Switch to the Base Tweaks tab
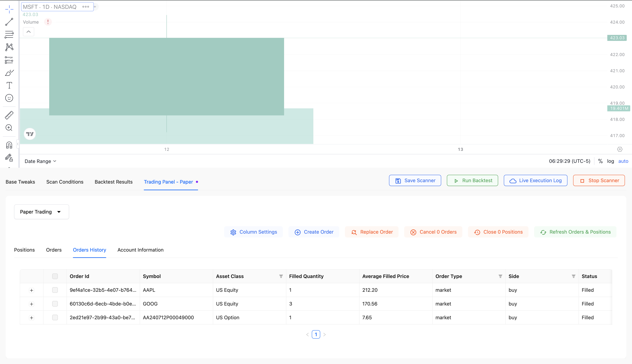 point(20,182)
